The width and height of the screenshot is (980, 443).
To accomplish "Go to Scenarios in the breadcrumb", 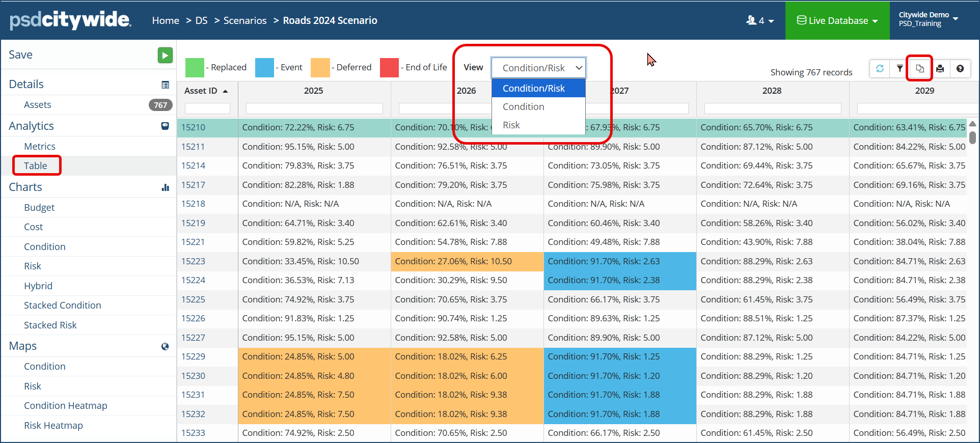I will click(245, 20).
